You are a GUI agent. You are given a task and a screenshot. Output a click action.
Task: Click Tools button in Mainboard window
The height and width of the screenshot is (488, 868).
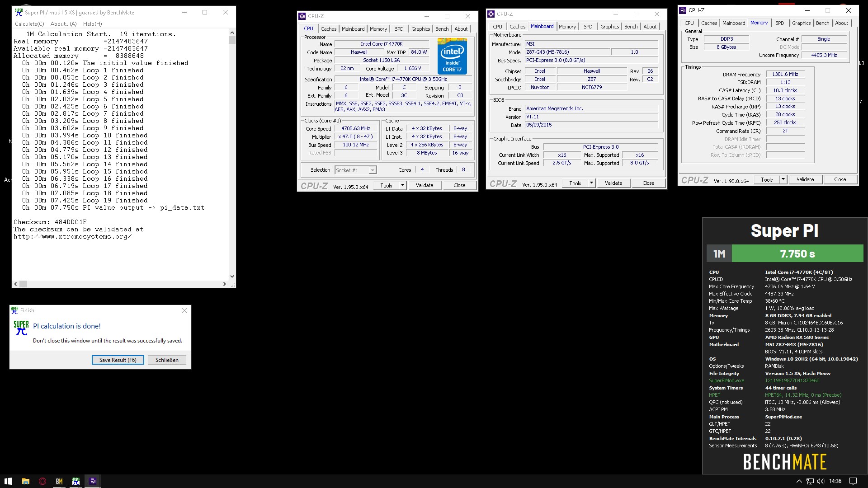[x=575, y=183]
